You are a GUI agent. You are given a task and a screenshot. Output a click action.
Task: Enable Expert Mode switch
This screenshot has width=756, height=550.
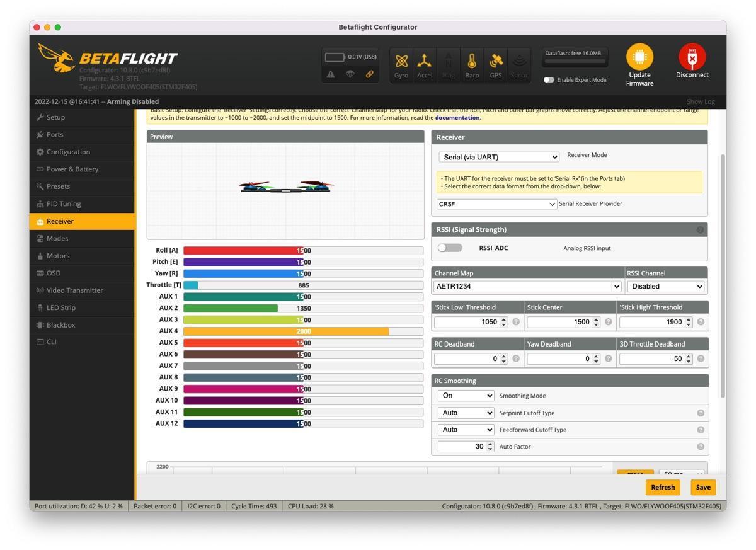(x=549, y=80)
